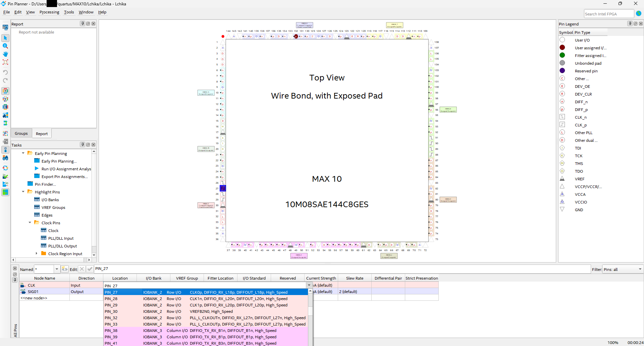Activate the zoom magnifier tool

tap(5, 46)
